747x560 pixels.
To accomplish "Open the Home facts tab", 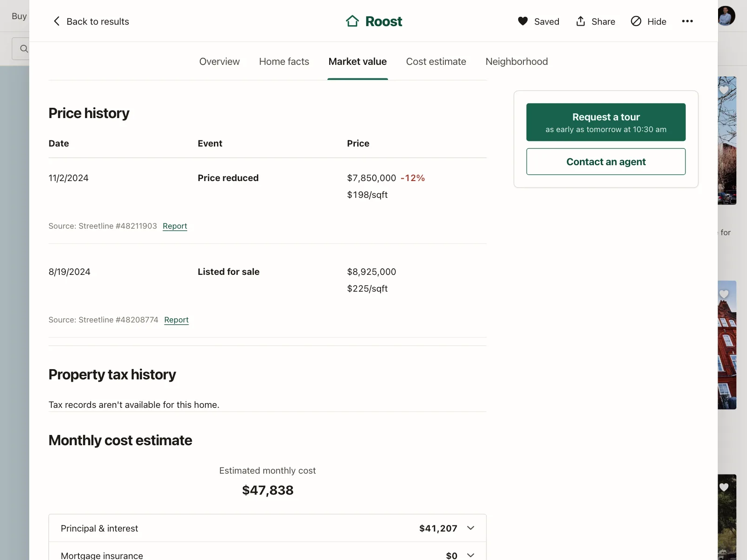I will pos(284,62).
